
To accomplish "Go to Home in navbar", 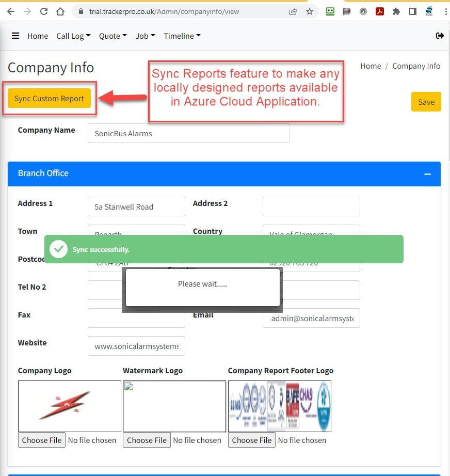I will [x=38, y=36].
